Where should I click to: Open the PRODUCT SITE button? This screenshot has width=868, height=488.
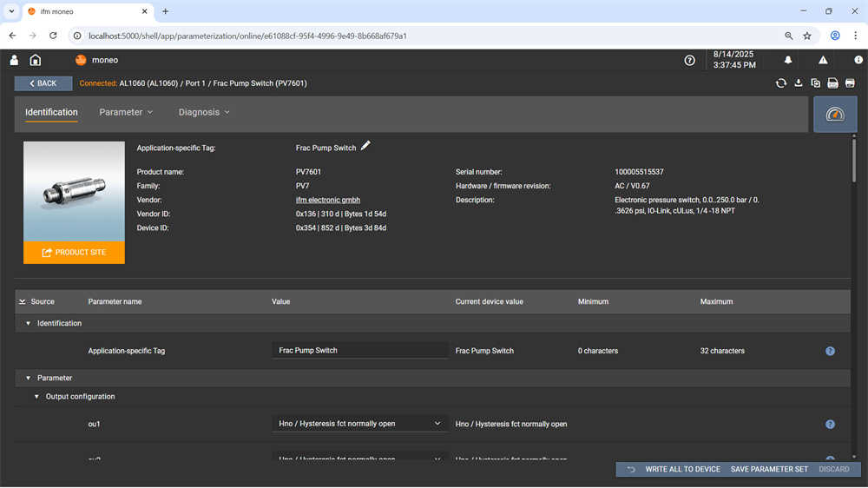point(74,253)
